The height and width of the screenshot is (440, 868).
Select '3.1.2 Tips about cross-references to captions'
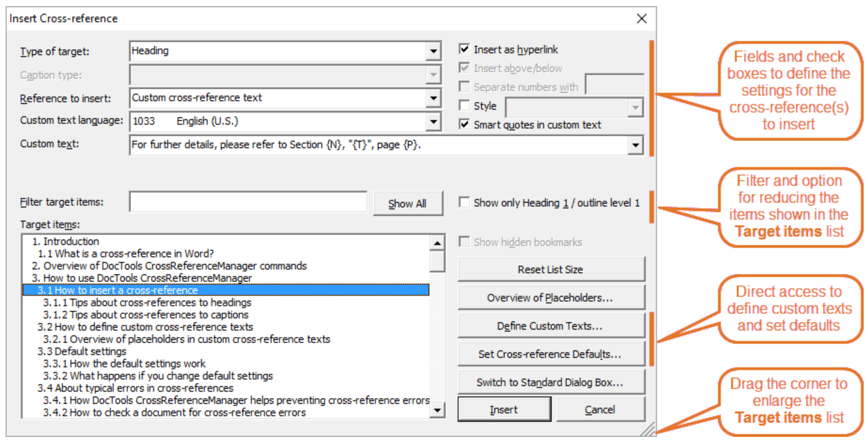[x=226, y=315]
